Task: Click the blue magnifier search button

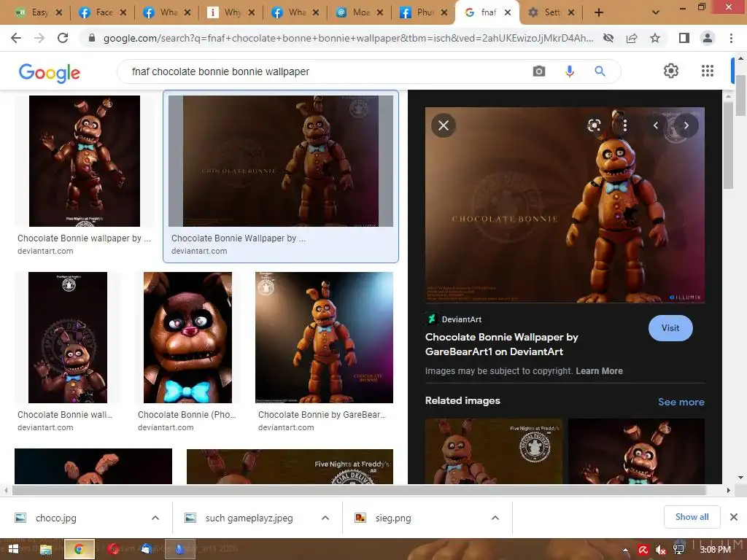Action: 600,71
